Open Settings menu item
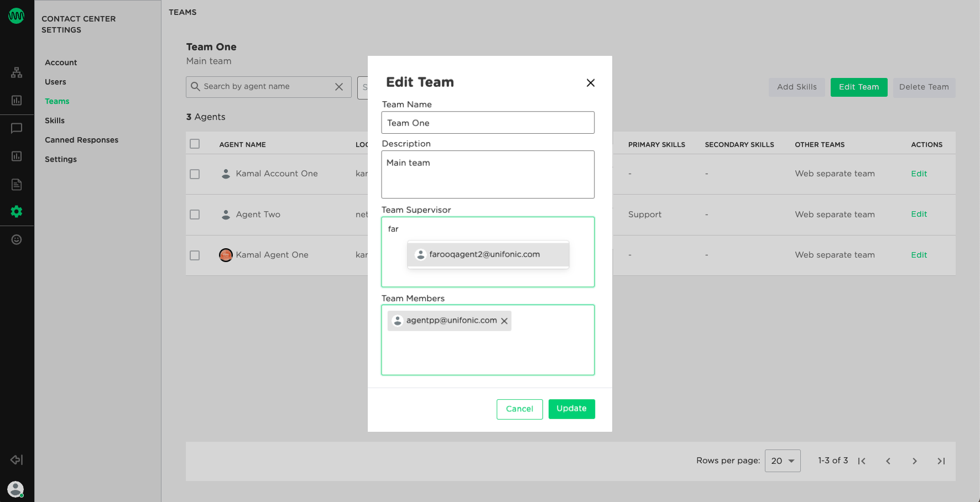This screenshot has width=980, height=502. [61, 159]
